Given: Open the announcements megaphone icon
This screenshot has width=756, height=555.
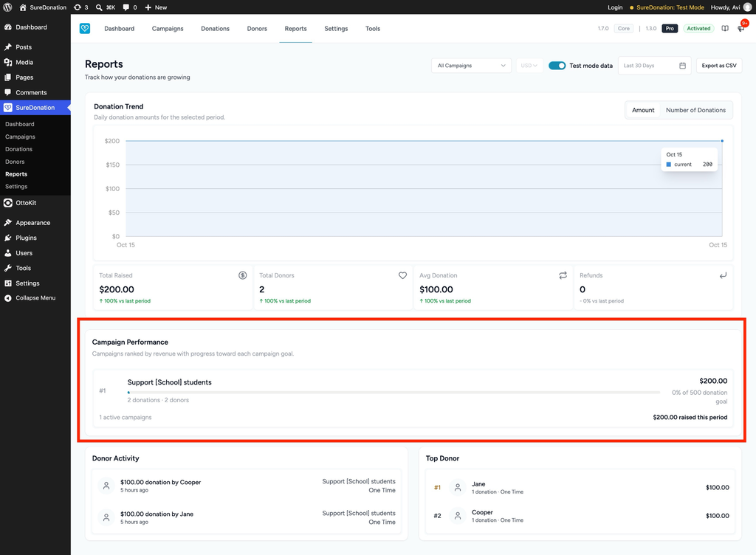Looking at the screenshot, I should 741,29.
